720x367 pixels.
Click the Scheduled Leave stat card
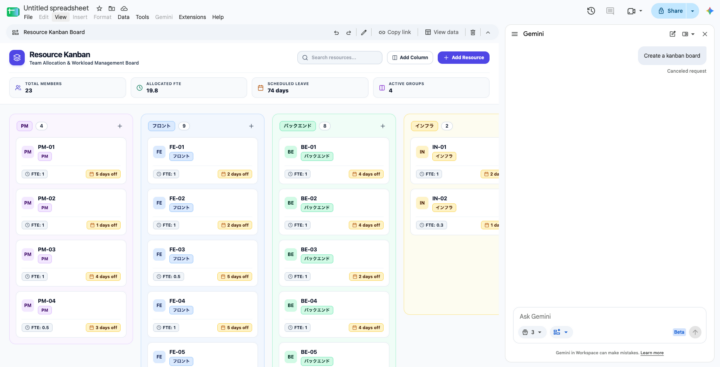(x=310, y=87)
